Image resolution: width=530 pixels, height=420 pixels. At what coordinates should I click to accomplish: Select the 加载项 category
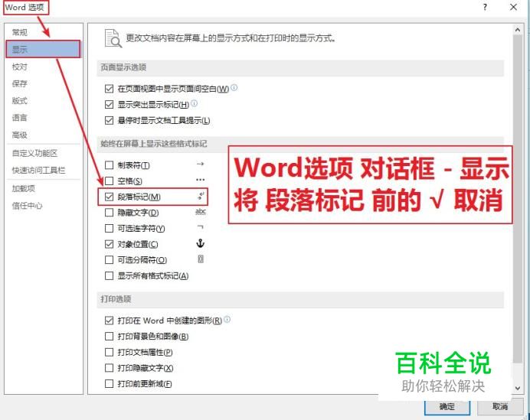[23, 188]
